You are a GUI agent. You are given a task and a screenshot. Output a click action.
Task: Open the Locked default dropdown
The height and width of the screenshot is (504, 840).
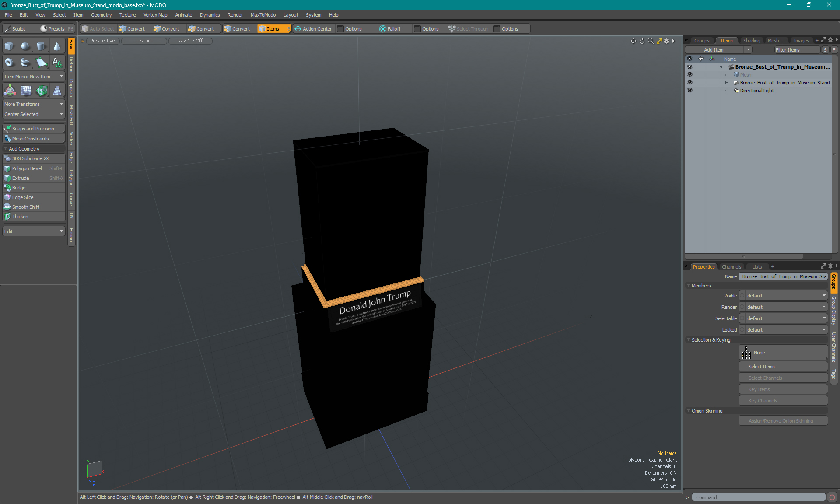[783, 330]
